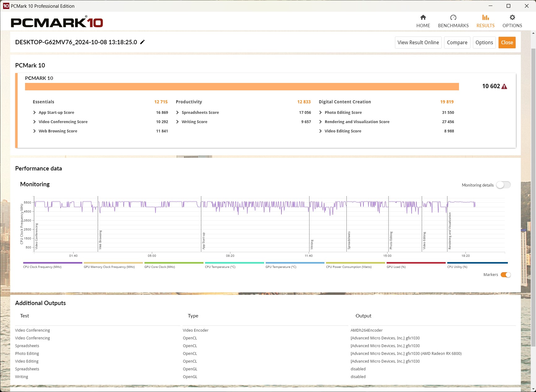Click the overall score 10 602

pyautogui.click(x=491, y=86)
